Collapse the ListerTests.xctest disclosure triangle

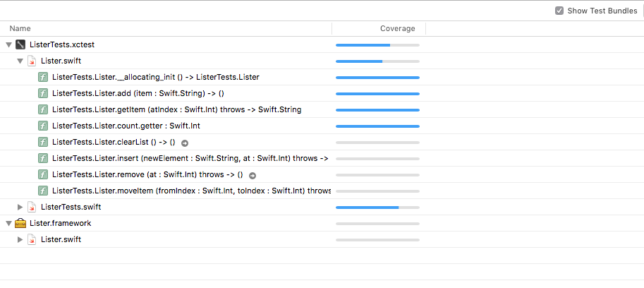(8, 44)
